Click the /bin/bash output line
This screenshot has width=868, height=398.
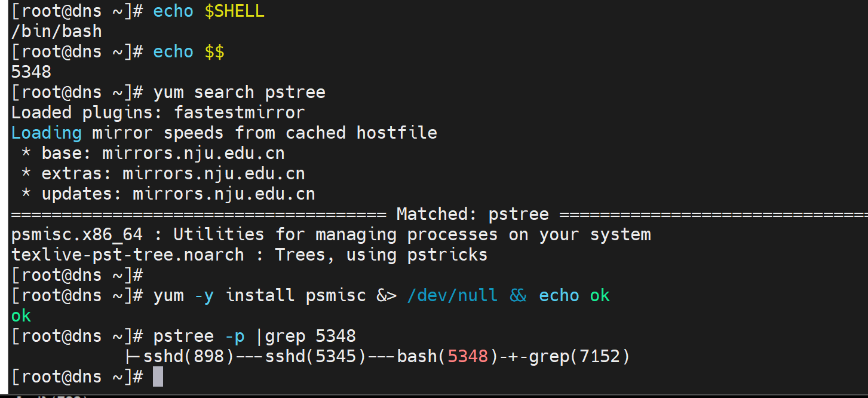click(57, 31)
